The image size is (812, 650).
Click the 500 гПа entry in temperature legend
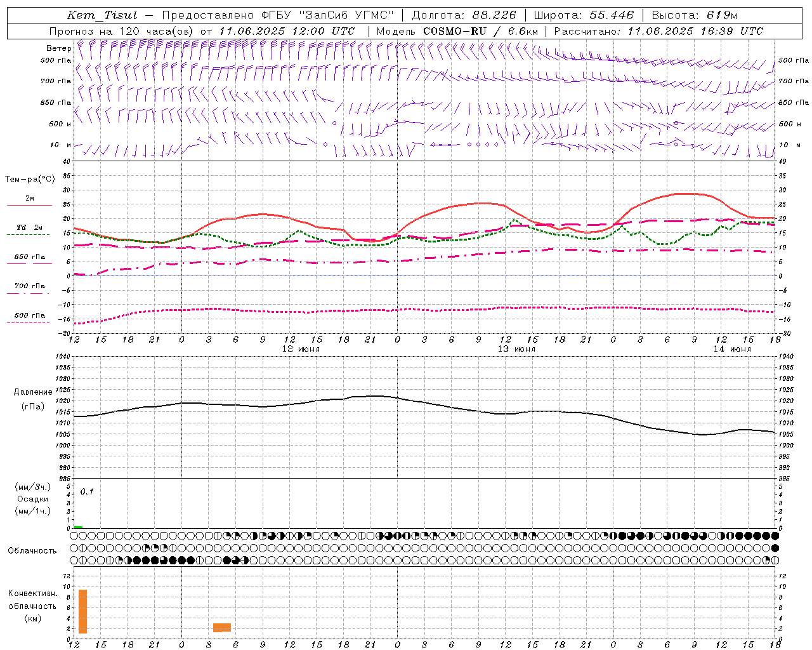(x=30, y=315)
